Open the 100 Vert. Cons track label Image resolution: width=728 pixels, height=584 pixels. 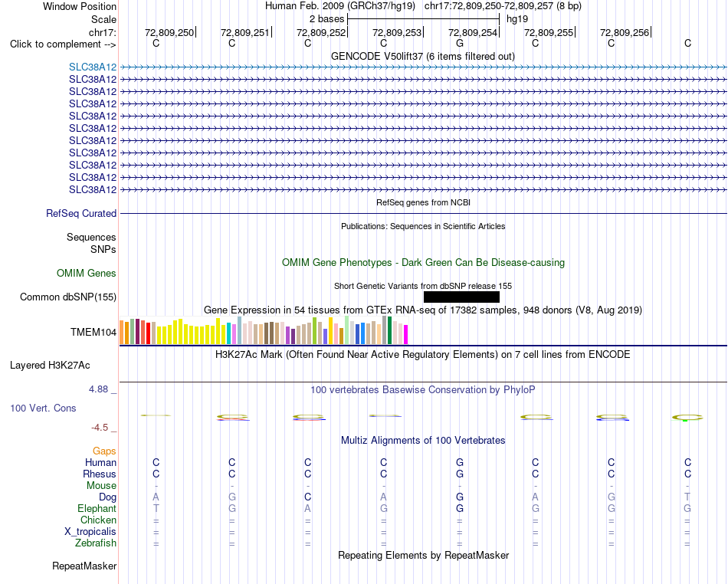pyautogui.click(x=43, y=408)
